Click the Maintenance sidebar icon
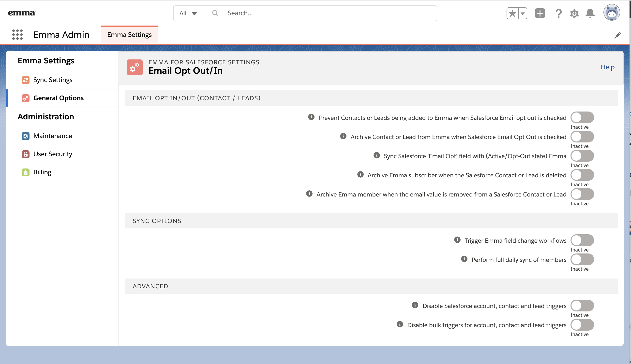 (26, 136)
